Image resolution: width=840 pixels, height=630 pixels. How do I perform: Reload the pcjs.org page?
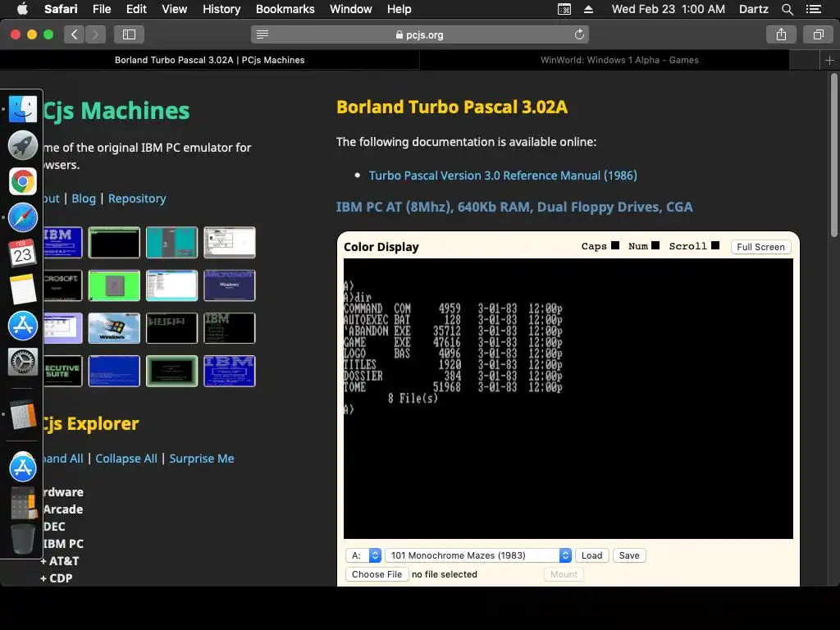(579, 34)
